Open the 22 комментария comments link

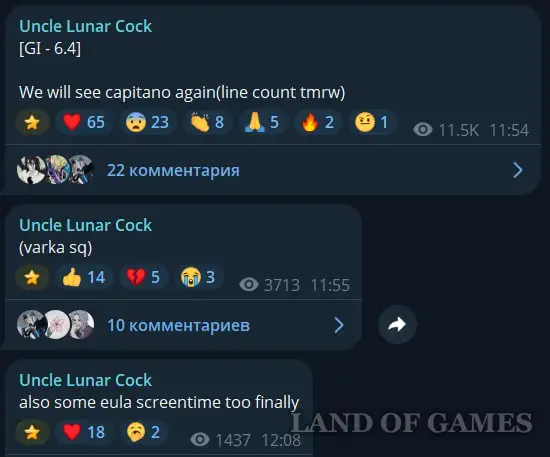coord(173,170)
